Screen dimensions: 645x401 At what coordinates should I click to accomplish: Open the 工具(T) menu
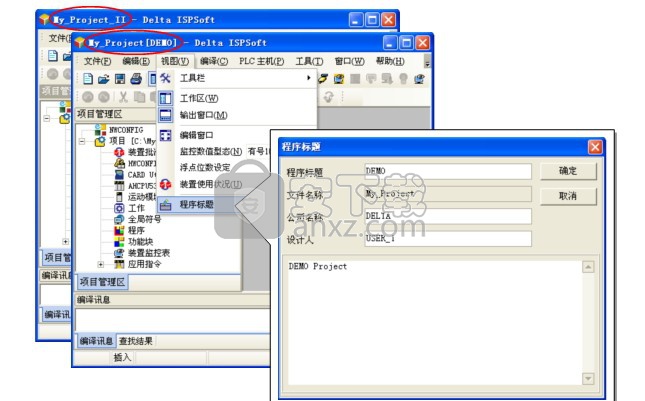point(309,61)
